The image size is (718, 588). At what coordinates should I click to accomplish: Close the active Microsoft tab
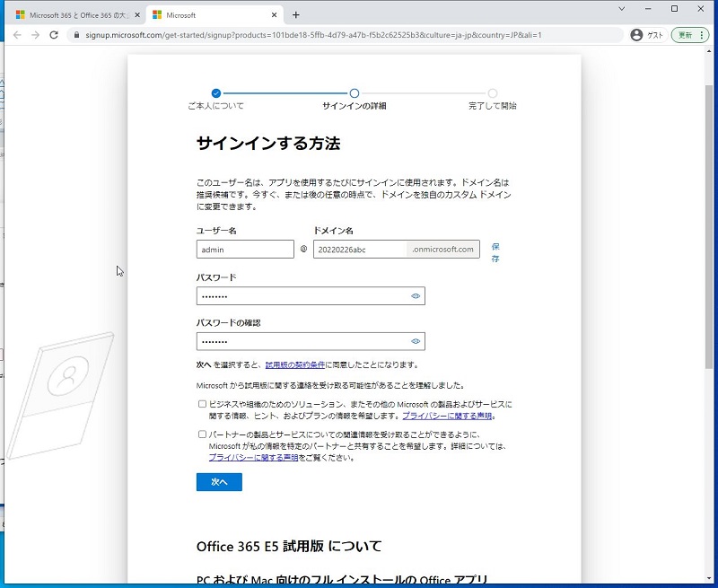274,15
